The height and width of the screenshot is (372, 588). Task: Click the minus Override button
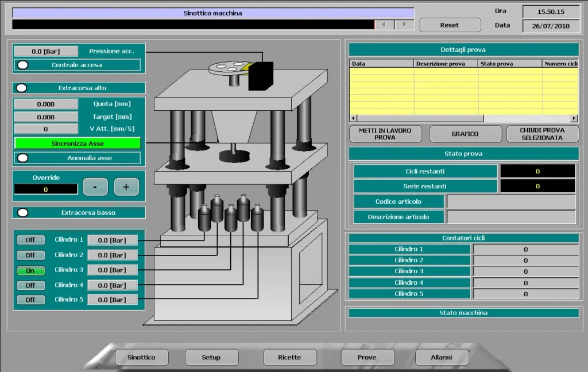95,187
